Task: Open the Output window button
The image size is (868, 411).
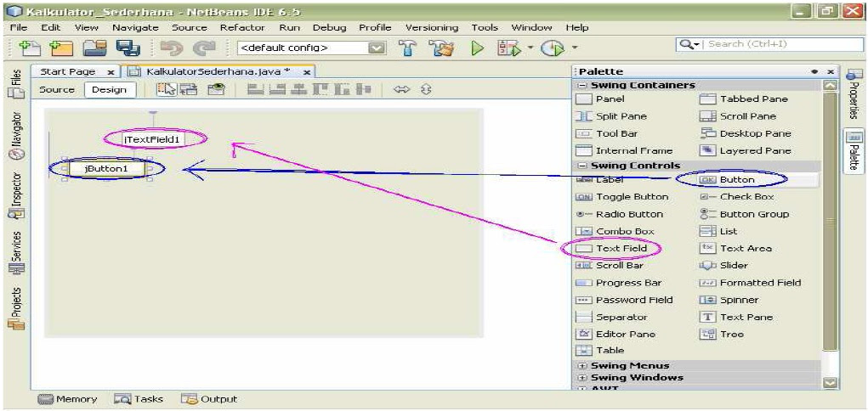Action: [209, 399]
